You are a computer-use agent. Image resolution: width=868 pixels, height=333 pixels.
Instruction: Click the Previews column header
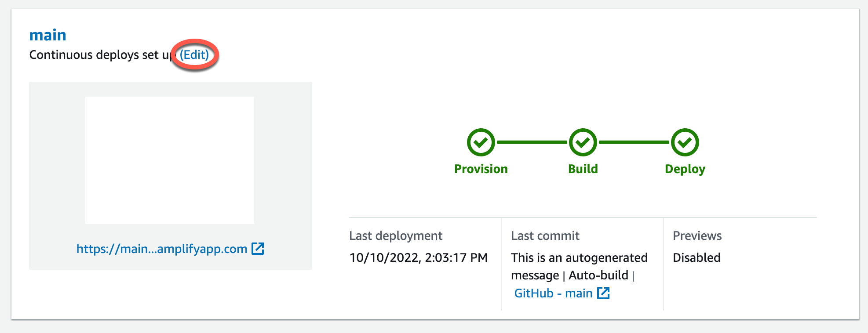tap(697, 235)
